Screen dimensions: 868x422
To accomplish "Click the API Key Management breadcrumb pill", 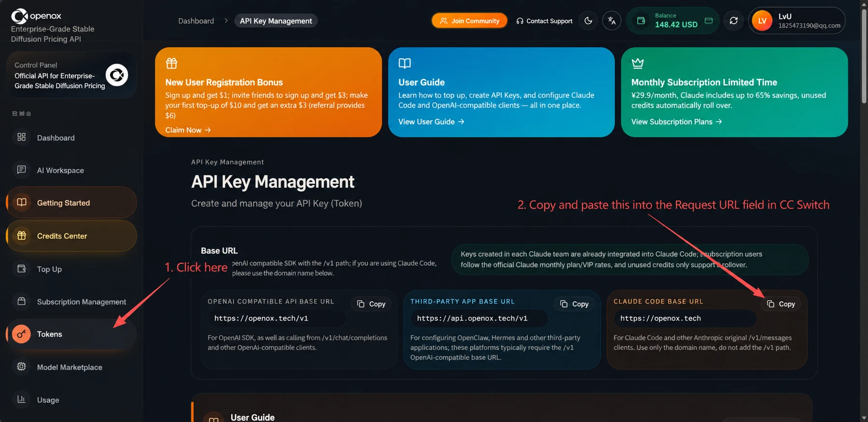I will [276, 21].
